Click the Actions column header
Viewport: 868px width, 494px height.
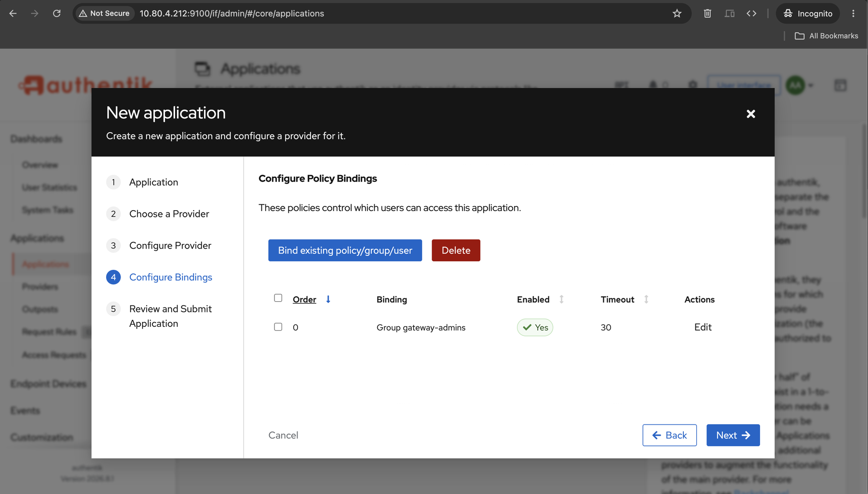pyautogui.click(x=699, y=299)
